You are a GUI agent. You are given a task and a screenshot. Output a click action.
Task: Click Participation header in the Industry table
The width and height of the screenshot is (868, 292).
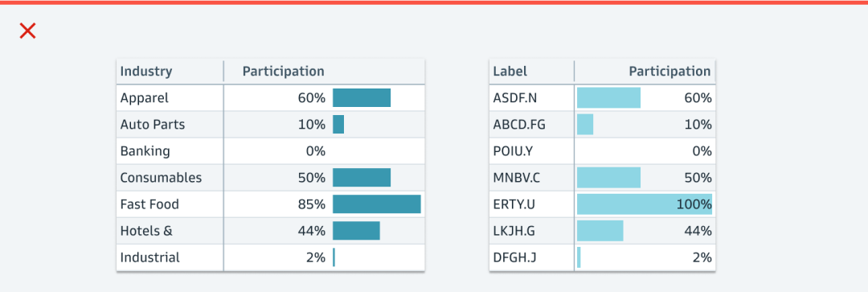tap(284, 72)
